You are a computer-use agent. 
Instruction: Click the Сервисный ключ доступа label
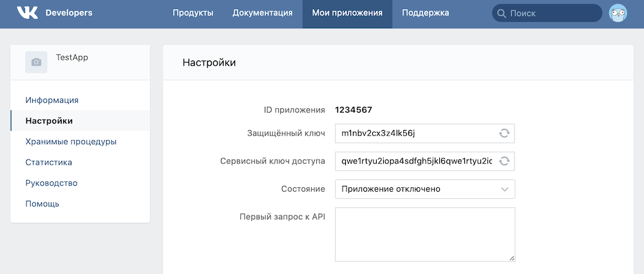272,161
